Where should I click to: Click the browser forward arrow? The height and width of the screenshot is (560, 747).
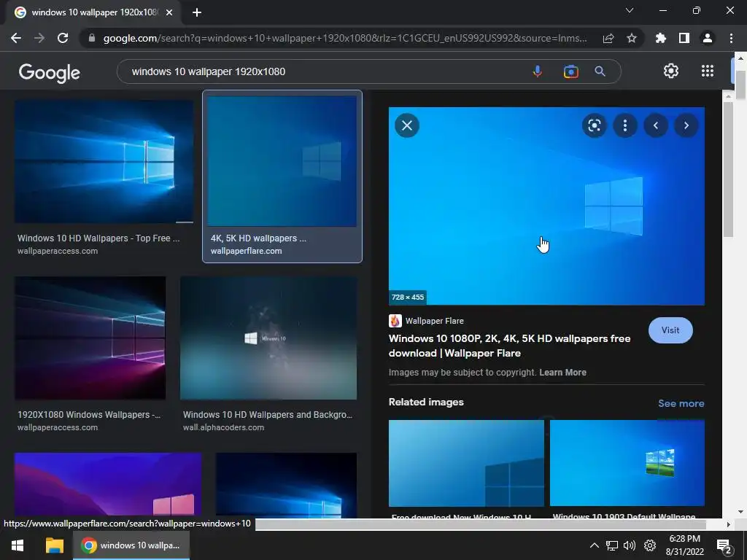click(39, 38)
